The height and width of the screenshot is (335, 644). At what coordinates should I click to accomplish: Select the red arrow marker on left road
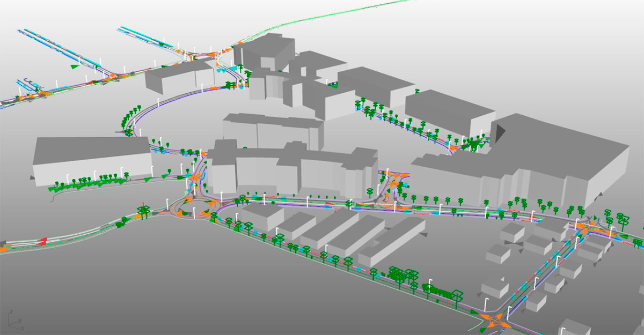click(x=42, y=240)
